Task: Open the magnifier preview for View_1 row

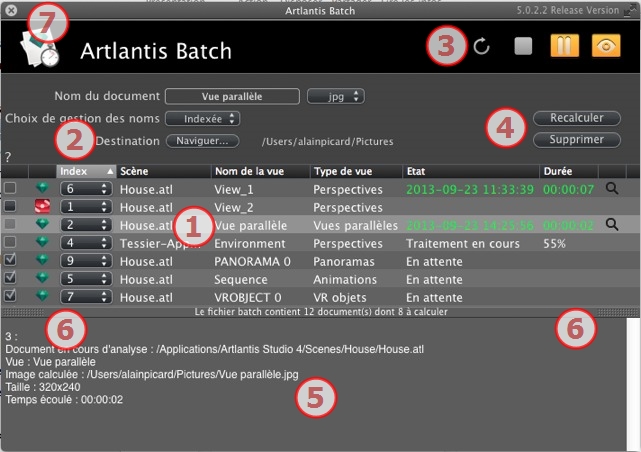Action: [x=612, y=188]
